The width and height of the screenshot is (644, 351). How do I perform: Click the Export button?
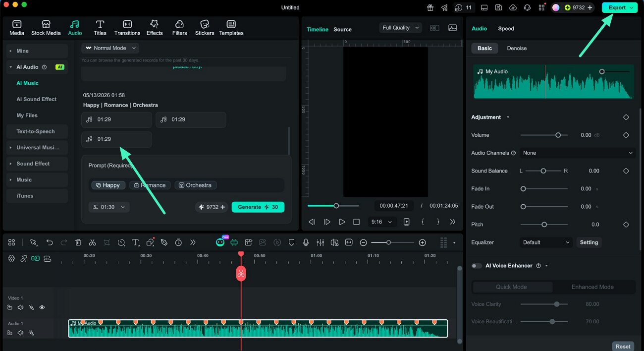click(x=620, y=7)
